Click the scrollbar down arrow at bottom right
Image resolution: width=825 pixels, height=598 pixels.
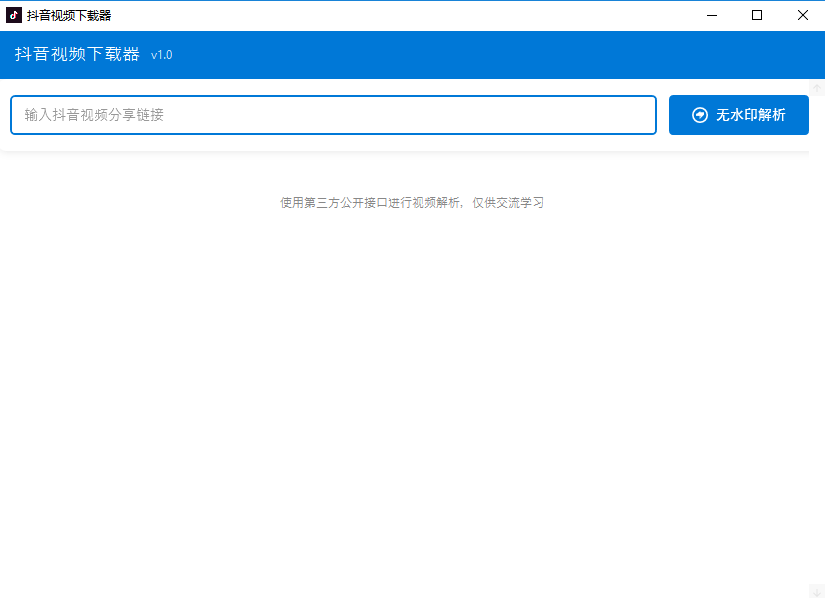point(817,590)
